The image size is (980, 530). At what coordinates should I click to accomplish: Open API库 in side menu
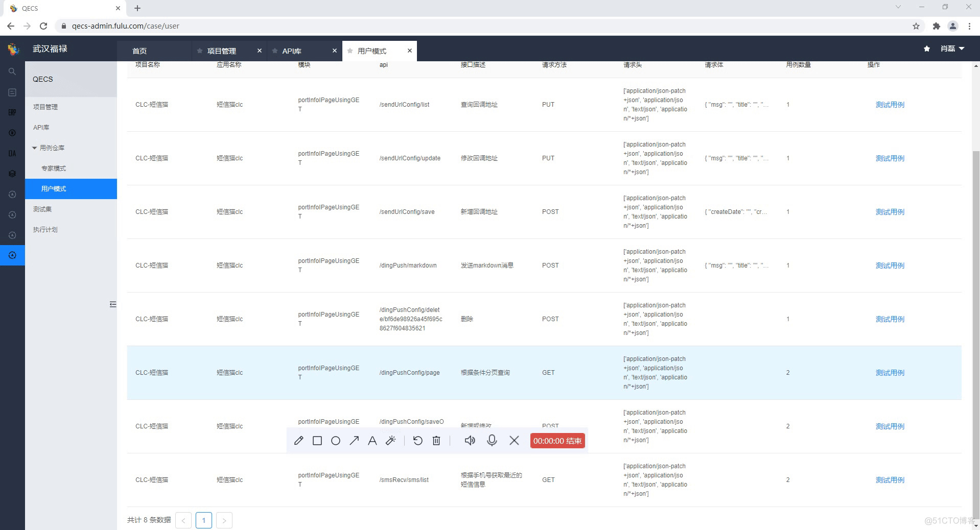pos(41,127)
